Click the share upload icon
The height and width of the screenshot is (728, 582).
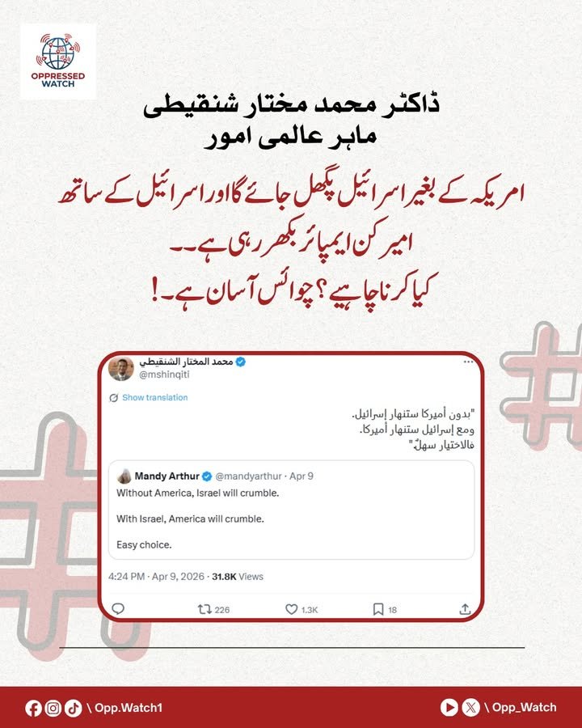(x=465, y=609)
